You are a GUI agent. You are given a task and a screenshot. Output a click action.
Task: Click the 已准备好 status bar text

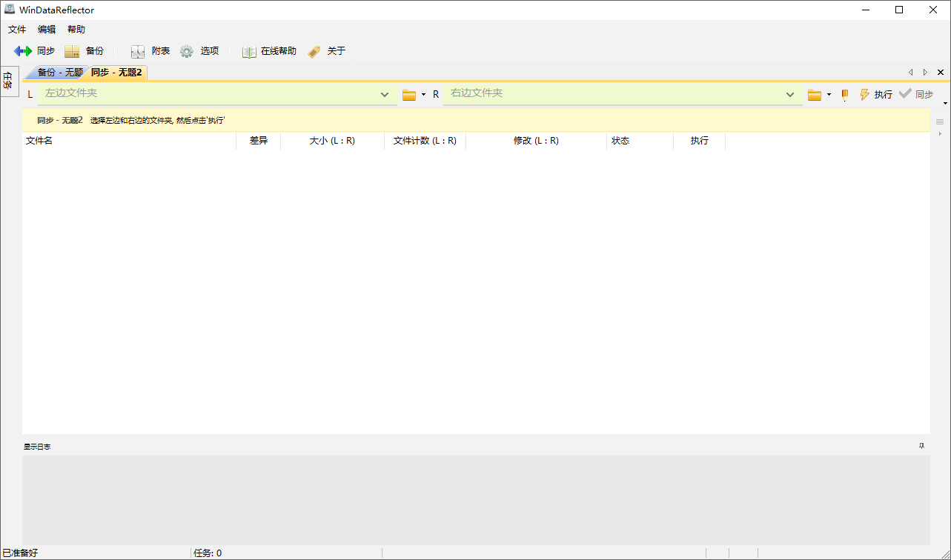[20, 553]
